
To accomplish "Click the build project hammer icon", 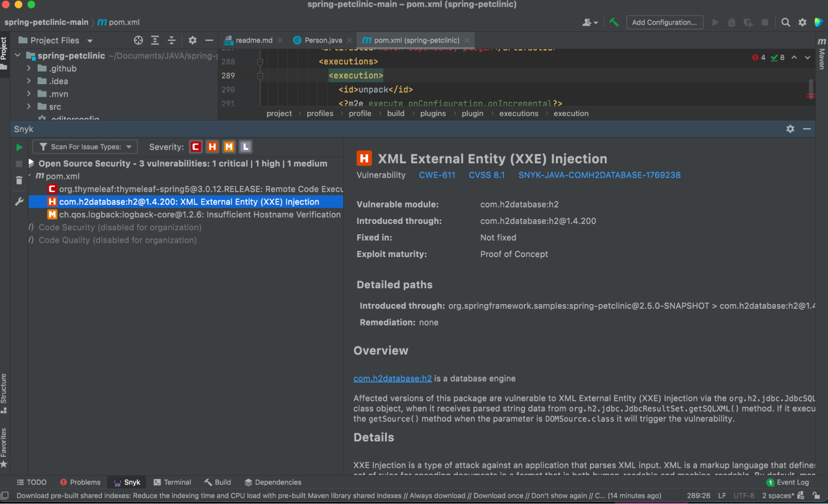I will [614, 22].
